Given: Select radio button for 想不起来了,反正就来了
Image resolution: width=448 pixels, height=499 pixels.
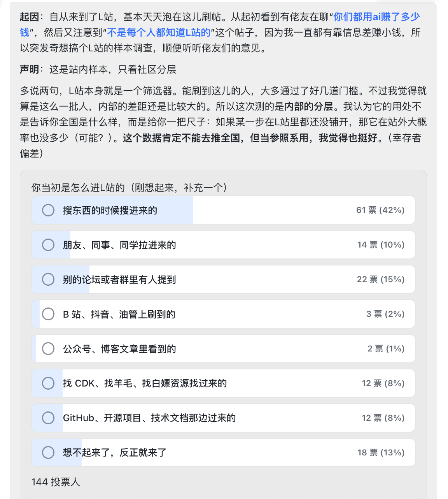Looking at the screenshot, I should click(x=48, y=453).
